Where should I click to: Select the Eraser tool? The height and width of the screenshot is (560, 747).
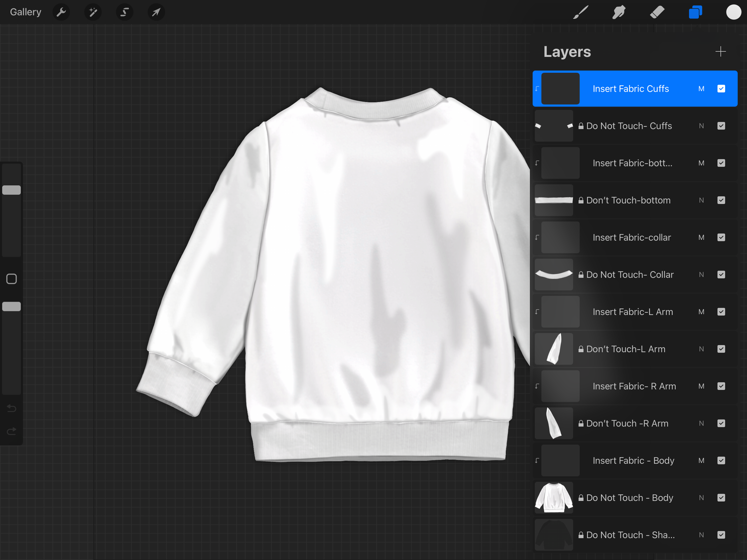pos(657,12)
